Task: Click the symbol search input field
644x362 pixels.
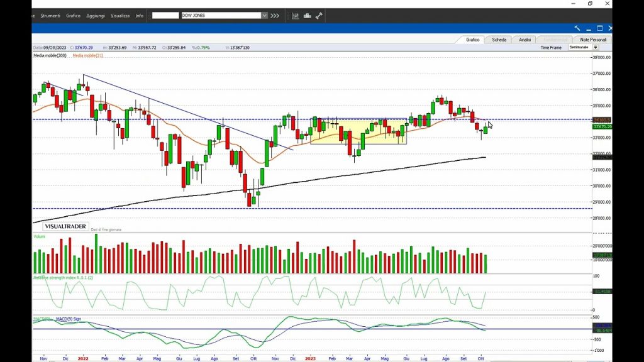Action: pyautogui.click(x=165, y=16)
